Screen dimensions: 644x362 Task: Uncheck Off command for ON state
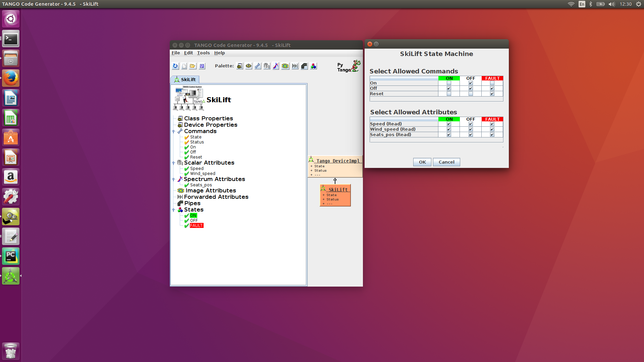tap(449, 88)
